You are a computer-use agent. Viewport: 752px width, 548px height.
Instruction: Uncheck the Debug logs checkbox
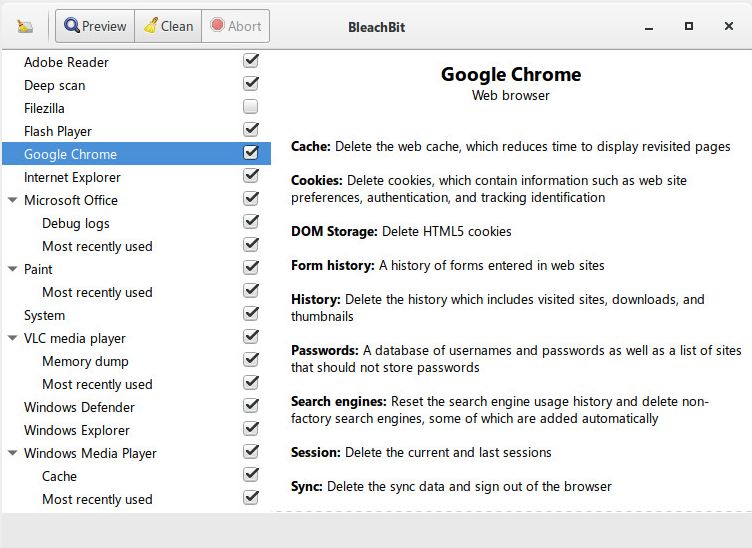point(251,222)
